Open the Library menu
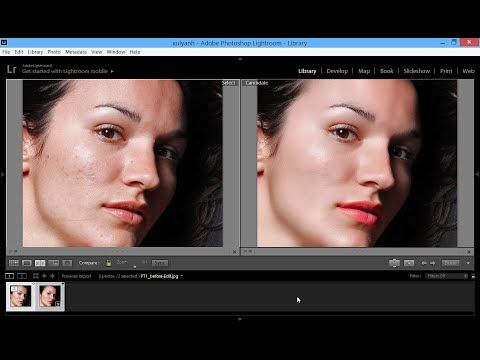Screen dimensions: 480x360 coord(35,52)
